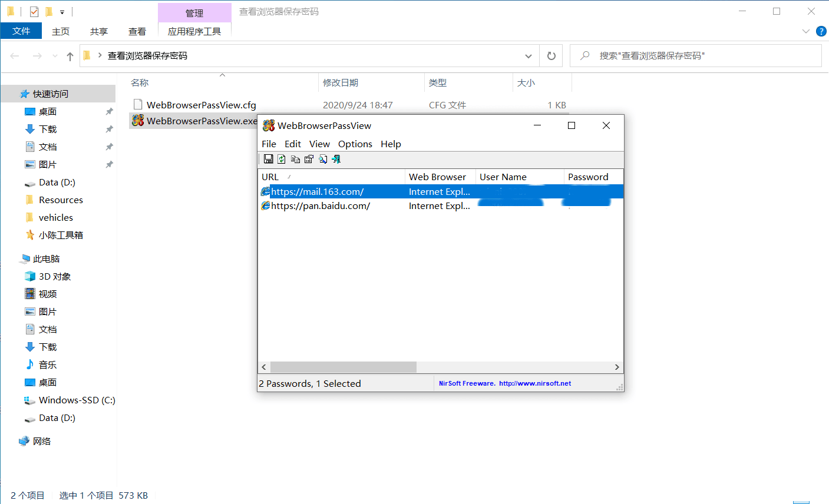The height and width of the screenshot is (504, 829).
Task: Switch to the 应用程序工具 tab
Action: coord(194,31)
